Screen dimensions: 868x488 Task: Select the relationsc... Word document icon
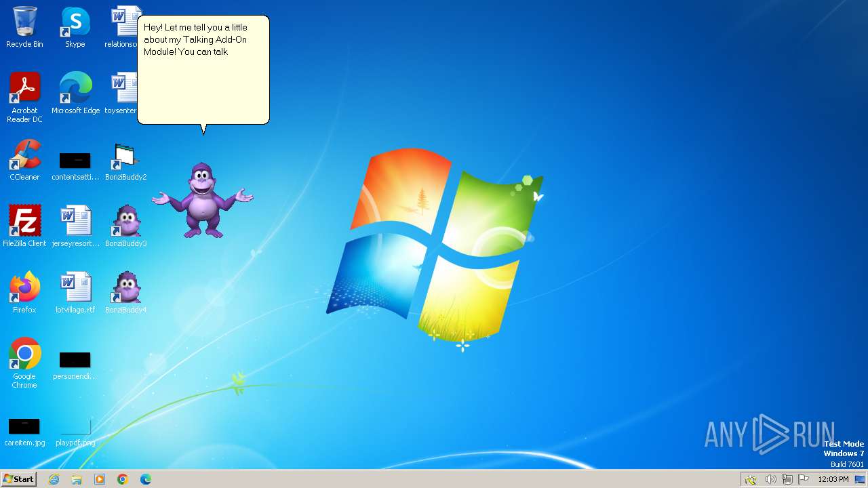click(123, 27)
